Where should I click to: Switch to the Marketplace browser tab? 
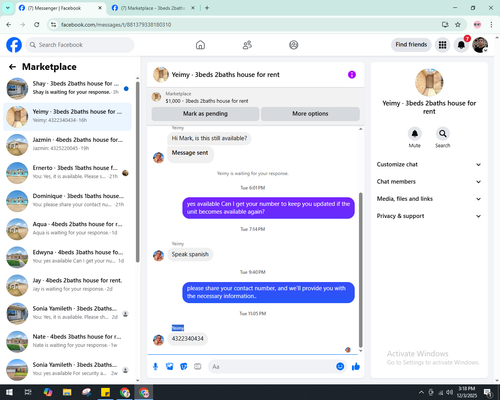coord(153,8)
